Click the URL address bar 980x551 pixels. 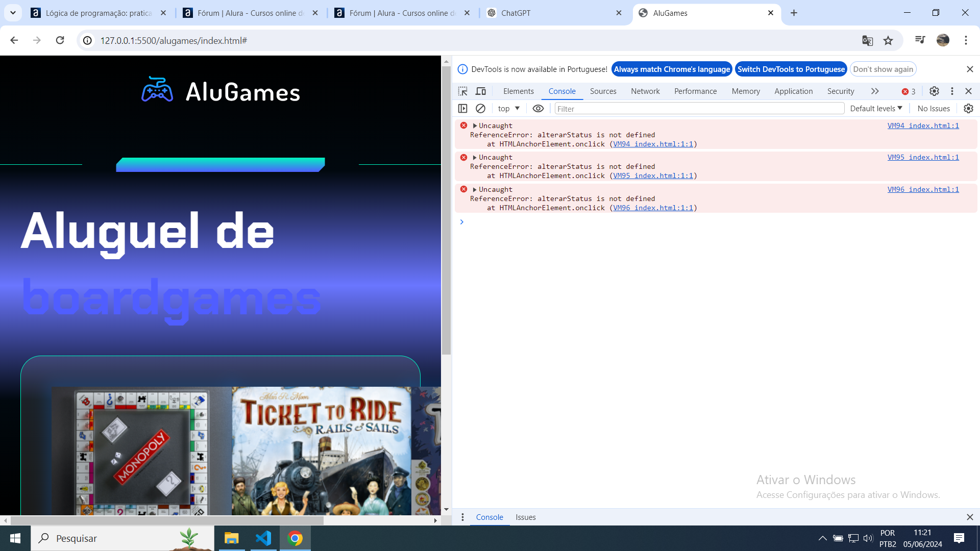[475, 41]
